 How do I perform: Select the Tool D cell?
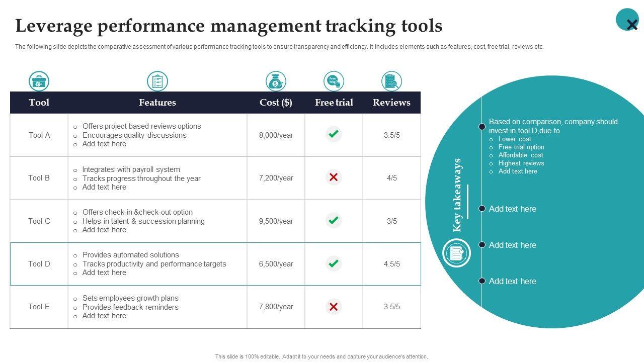[x=39, y=264]
